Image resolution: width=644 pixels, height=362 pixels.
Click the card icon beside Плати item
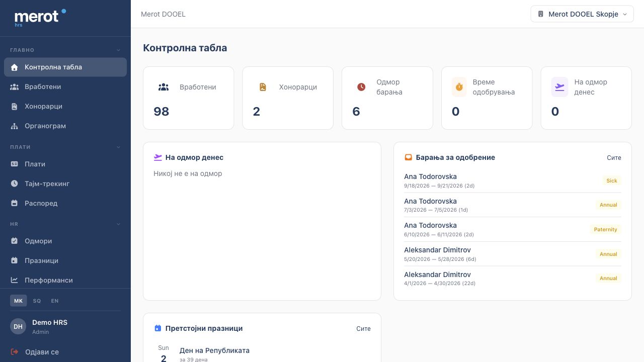(15, 164)
